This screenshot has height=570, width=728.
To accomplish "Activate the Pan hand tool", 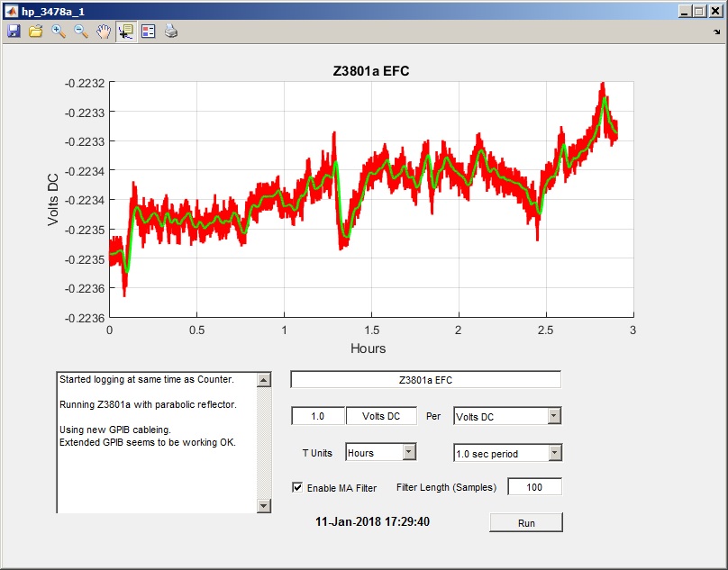I will pyautogui.click(x=104, y=32).
